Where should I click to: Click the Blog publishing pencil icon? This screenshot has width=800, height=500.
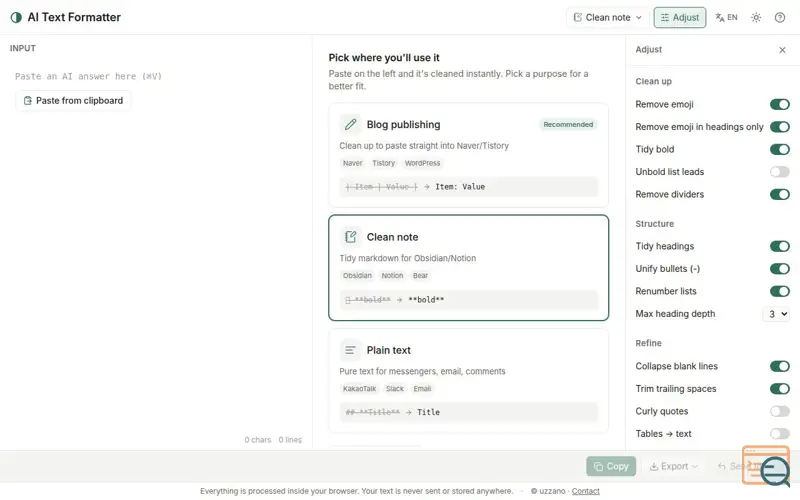tap(351, 124)
